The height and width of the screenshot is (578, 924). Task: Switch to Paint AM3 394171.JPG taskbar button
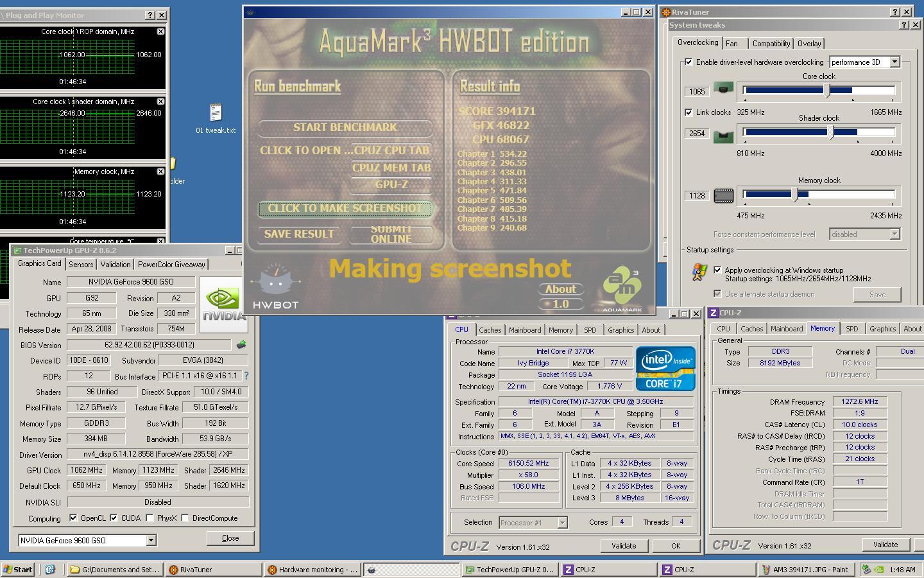(x=805, y=569)
